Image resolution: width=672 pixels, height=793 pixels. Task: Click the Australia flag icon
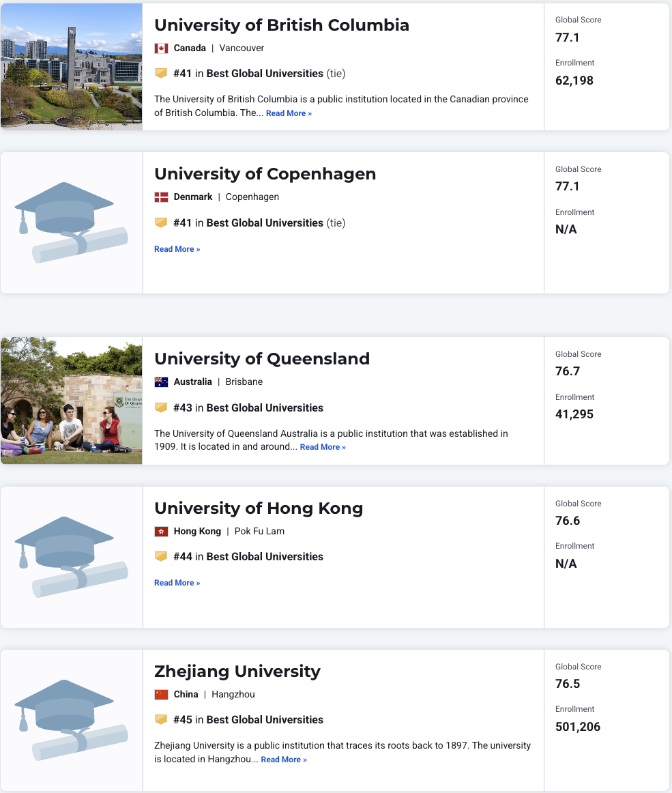(x=161, y=382)
